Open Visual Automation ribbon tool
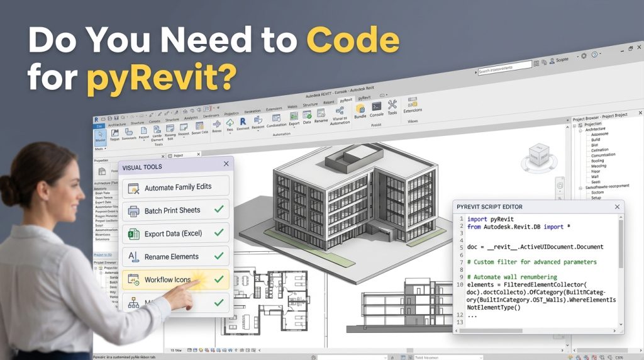 340,115
